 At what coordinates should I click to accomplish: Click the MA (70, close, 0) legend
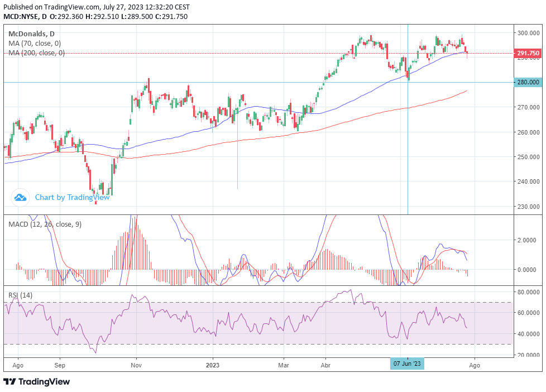pyautogui.click(x=35, y=44)
